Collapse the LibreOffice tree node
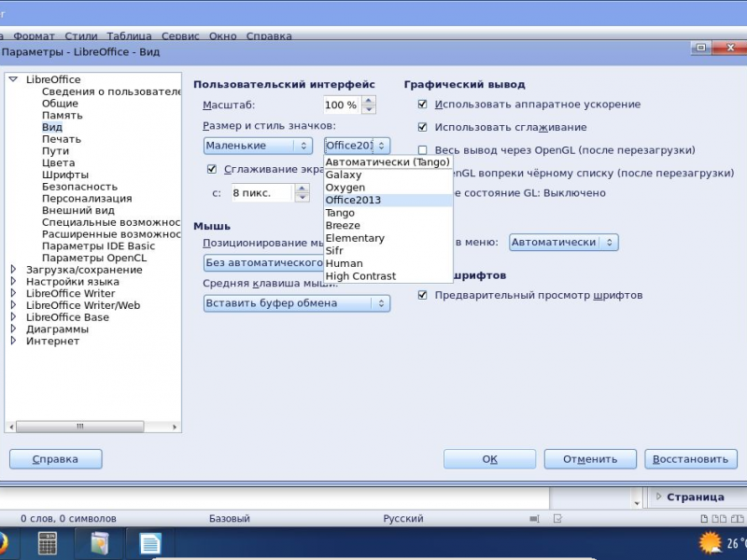747x560 pixels. coord(13,79)
